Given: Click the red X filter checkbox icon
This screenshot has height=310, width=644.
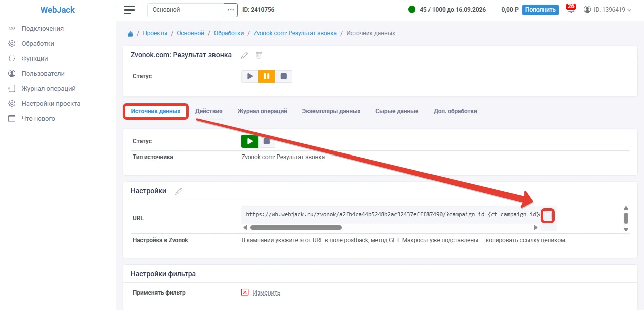Looking at the screenshot, I should tap(245, 293).
